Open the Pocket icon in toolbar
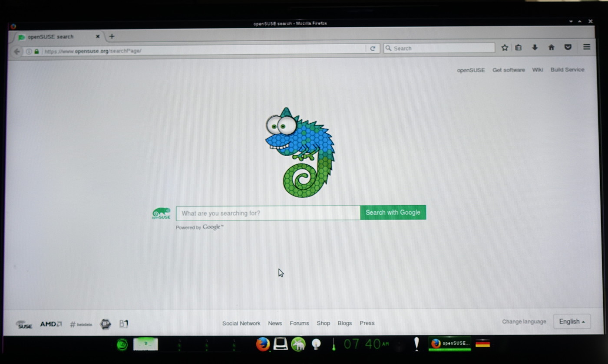The height and width of the screenshot is (364, 608). coord(568,47)
